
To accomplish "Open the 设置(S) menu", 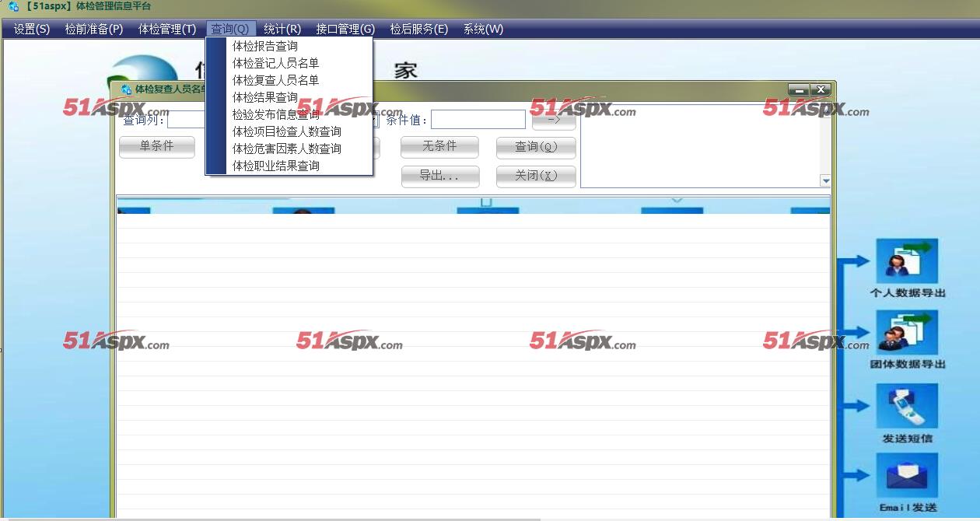I will pos(32,30).
